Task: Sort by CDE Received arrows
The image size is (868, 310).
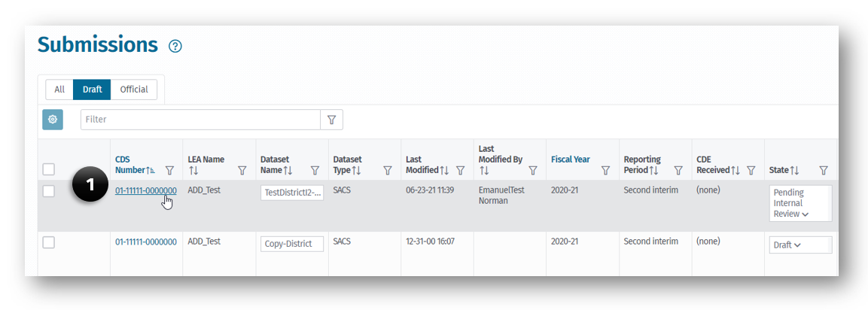Action: (x=736, y=171)
